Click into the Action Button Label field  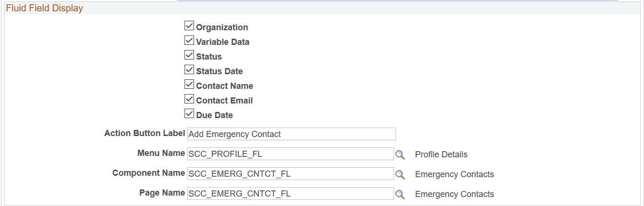(291, 134)
